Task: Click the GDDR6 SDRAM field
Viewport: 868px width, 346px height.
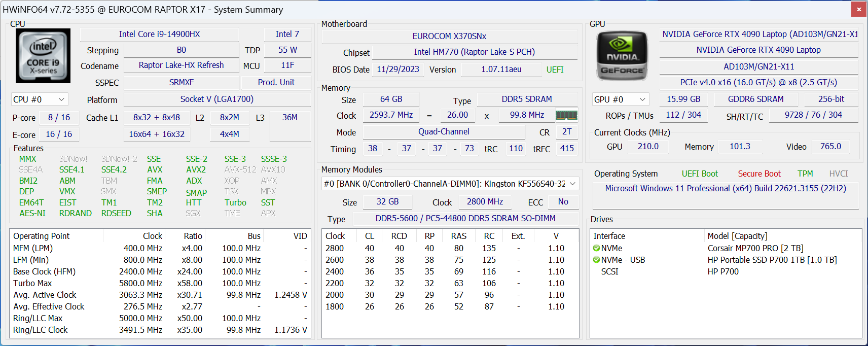Action: (x=756, y=99)
